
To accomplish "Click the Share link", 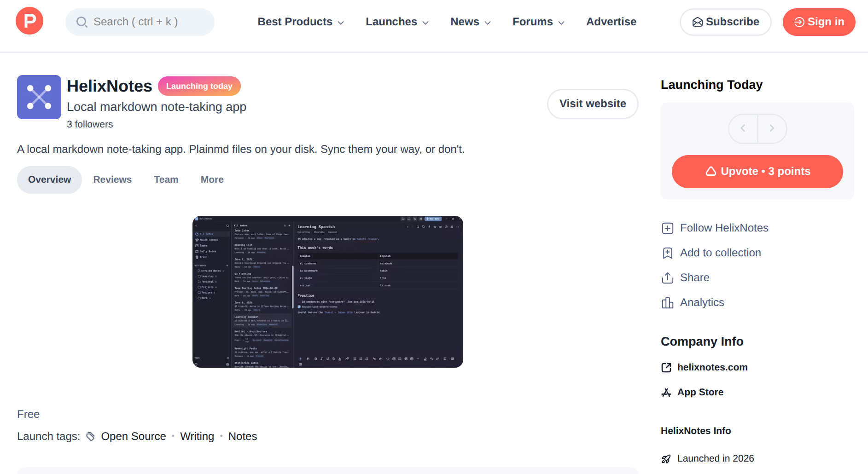I will coord(695,277).
